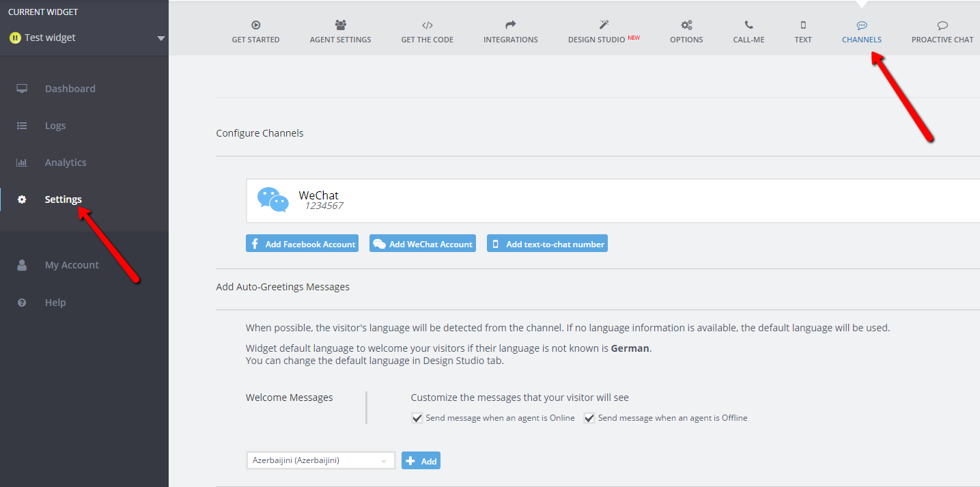Click the Design Studio magic wand icon

[604, 25]
